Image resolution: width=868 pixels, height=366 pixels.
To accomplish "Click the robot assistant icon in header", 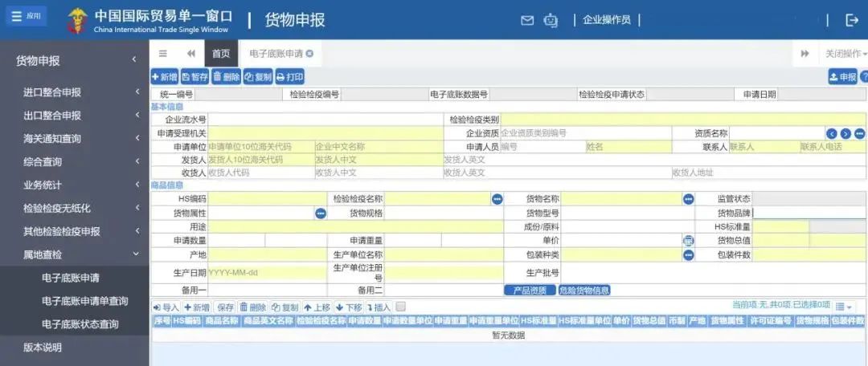I will click(551, 20).
